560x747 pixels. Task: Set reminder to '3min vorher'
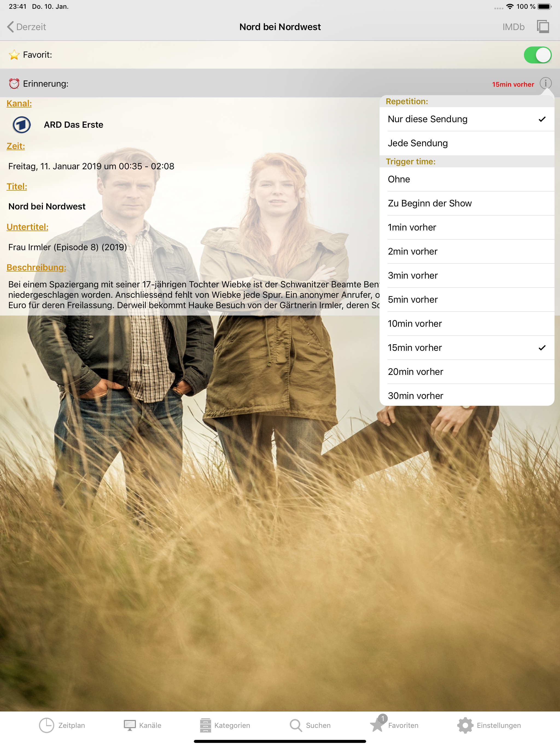coord(466,276)
